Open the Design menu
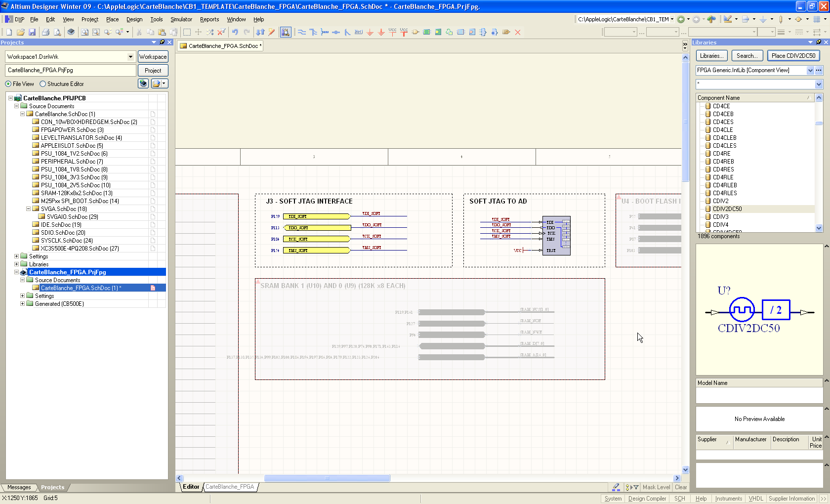 [134, 19]
